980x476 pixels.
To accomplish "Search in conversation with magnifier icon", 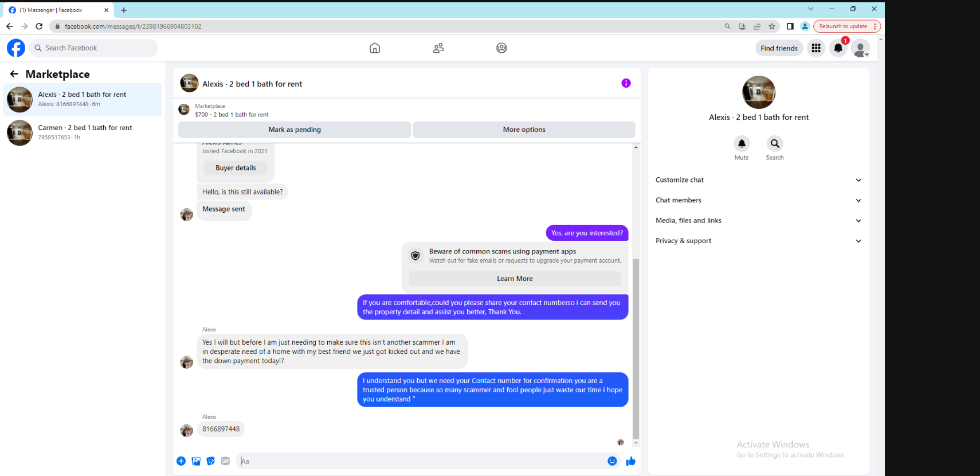I will pyautogui.click(x=775, y=143).
